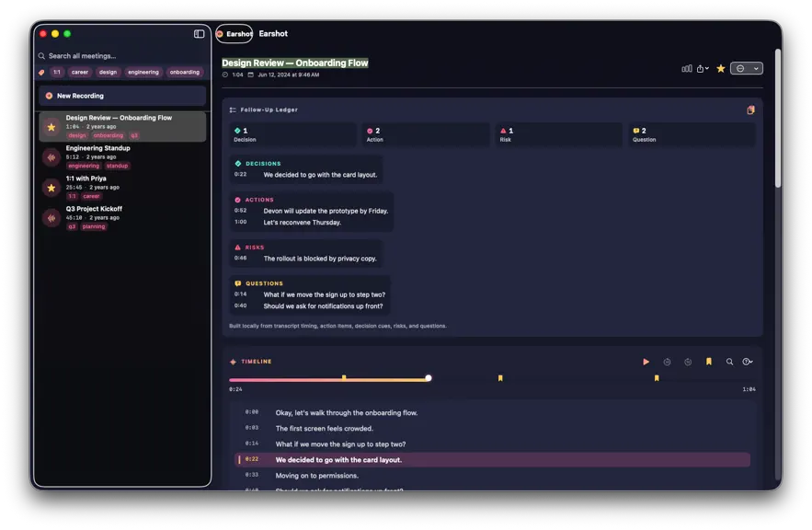Select the Risk count tile

pos(559,134)
